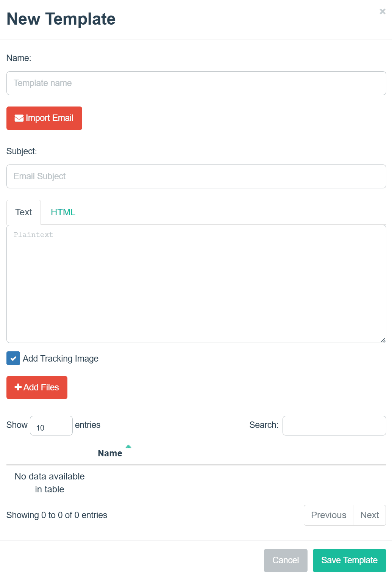
Task: Click the Show entries count field
Action: point(51,426)
